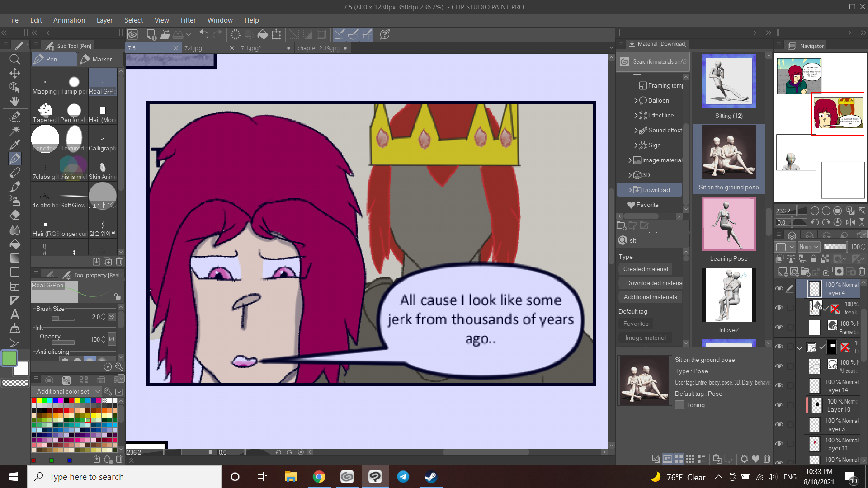Click the Fill bucket icon in command bar

[x=263, y=34]
